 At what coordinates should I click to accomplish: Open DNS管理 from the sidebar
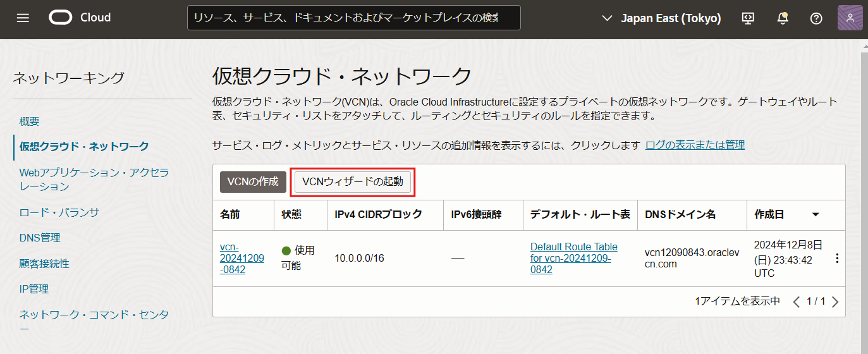[x=40, y=238]
